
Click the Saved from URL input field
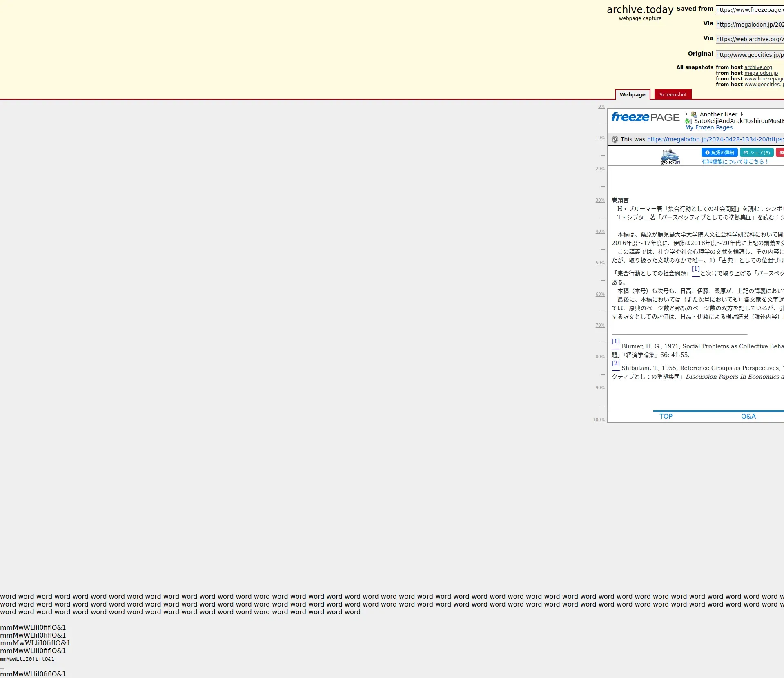pyautogui.click(x=749, y=10)
